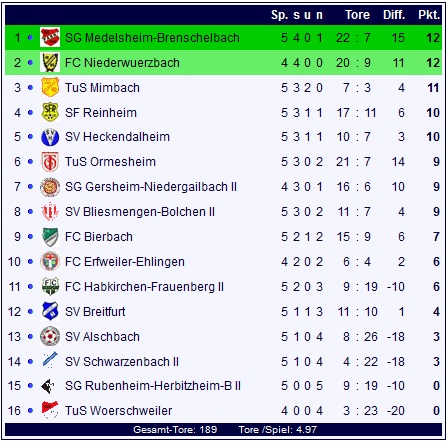Viewport: 448px width, 442px height.
Task: Click the blue dot beside rank 1
Action: coord(30,37)
